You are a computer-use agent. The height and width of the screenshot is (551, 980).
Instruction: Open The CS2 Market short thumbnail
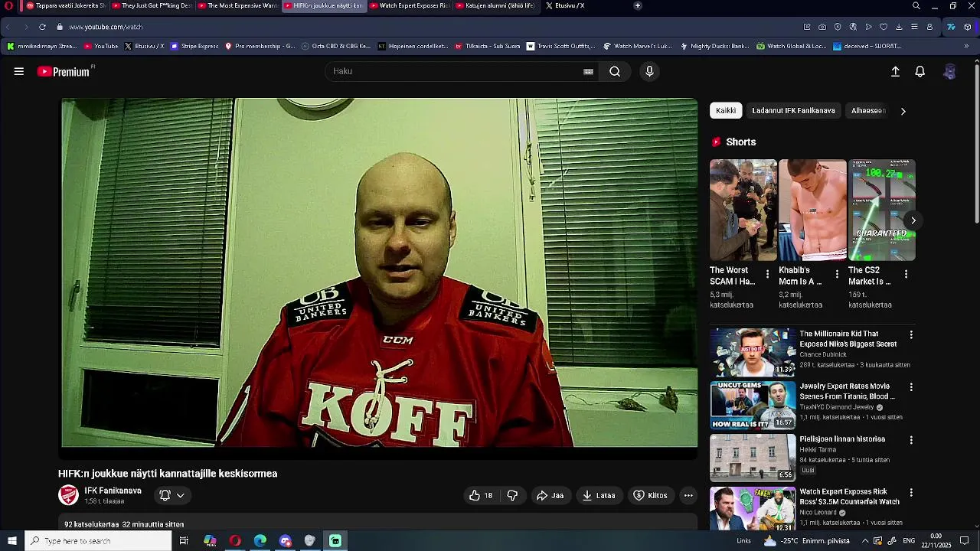[x=882, y=210]
